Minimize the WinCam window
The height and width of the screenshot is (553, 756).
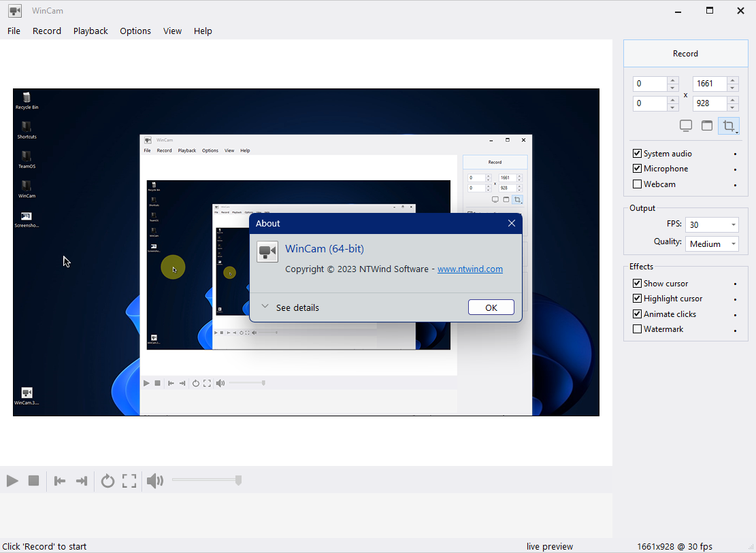tap(678, 11)
